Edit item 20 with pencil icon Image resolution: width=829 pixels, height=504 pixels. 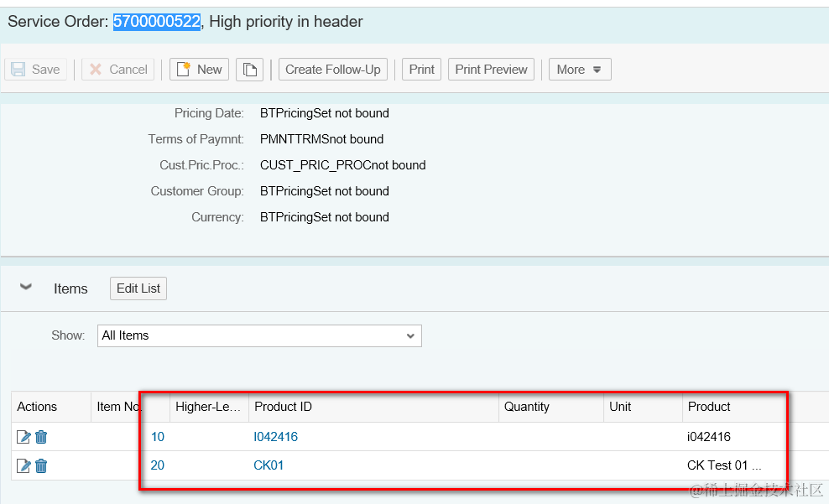[23, 465]
